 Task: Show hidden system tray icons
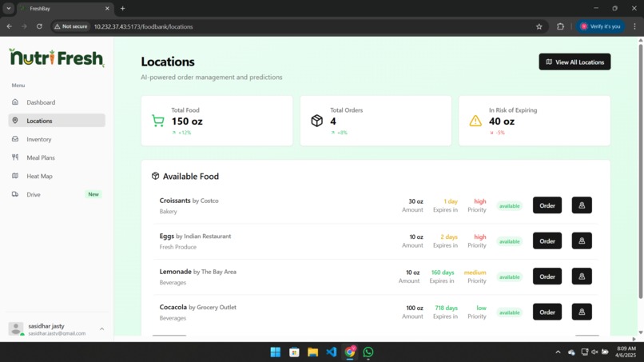(558, 352)
